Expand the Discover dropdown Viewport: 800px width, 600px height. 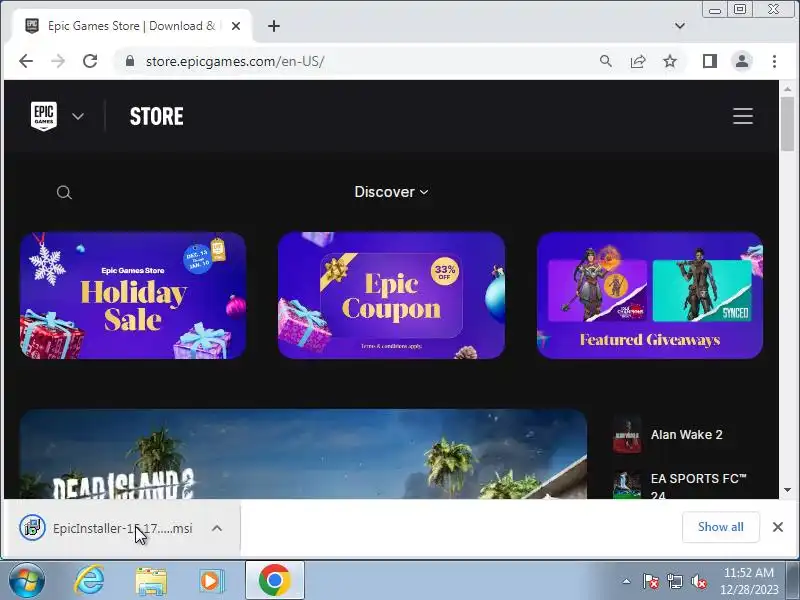391,192
